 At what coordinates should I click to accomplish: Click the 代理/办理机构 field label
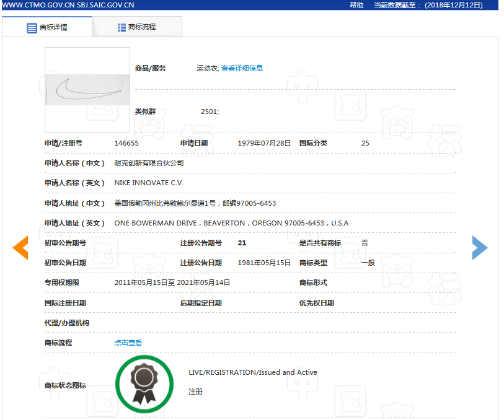tap(67, 323)
